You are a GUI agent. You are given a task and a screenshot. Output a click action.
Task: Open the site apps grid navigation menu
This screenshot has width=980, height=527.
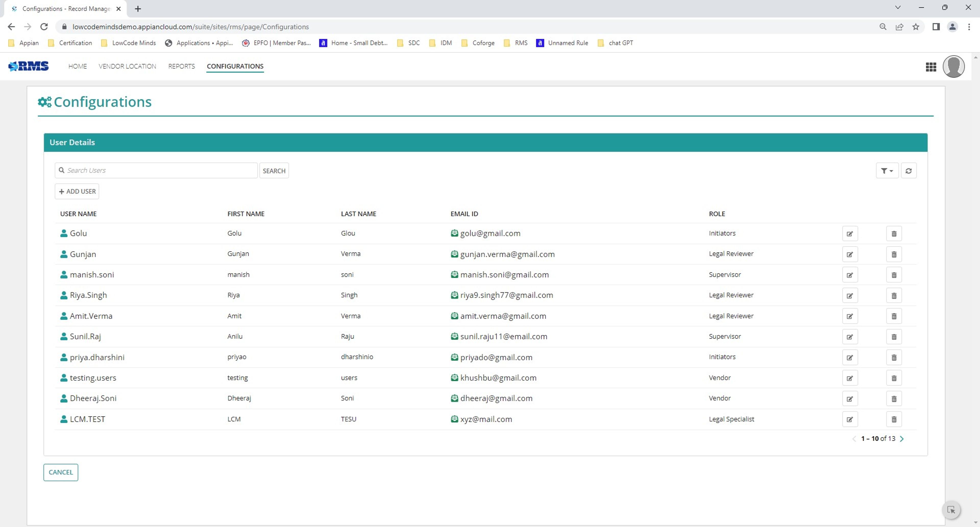point(930,67)
